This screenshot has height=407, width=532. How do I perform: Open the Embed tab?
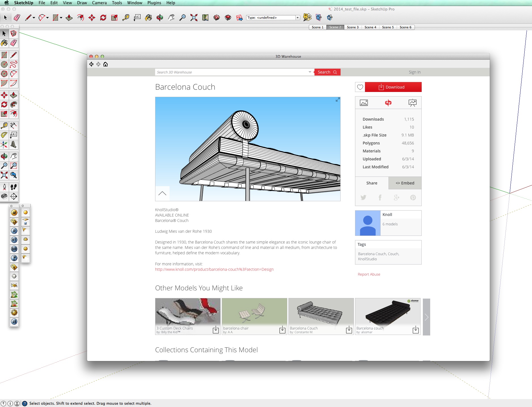pyautogui.click(x=405, y=183)
